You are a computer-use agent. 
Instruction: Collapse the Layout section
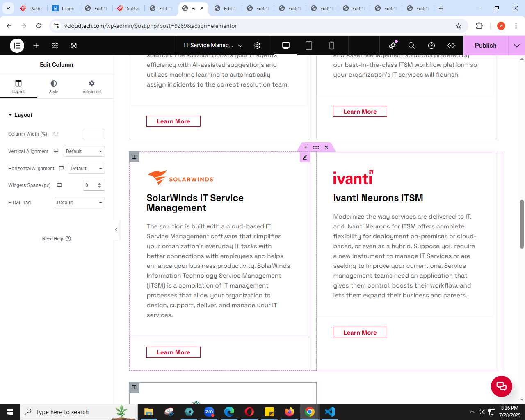[20, 115]
